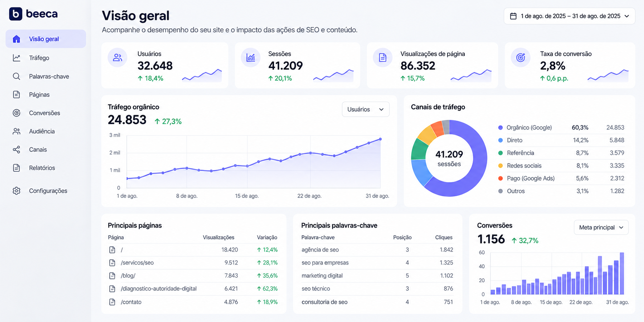Open the date range dropdown
644x322 pixels.
569,16
